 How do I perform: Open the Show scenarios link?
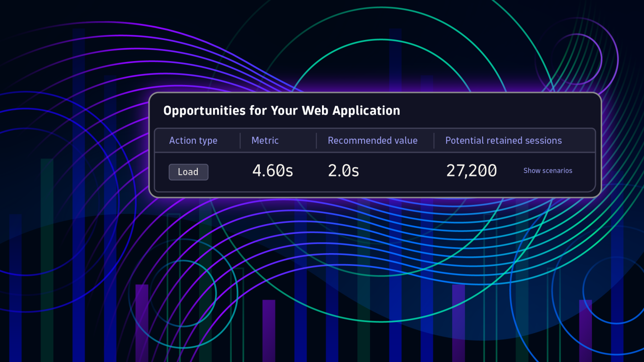coord(547,170)
